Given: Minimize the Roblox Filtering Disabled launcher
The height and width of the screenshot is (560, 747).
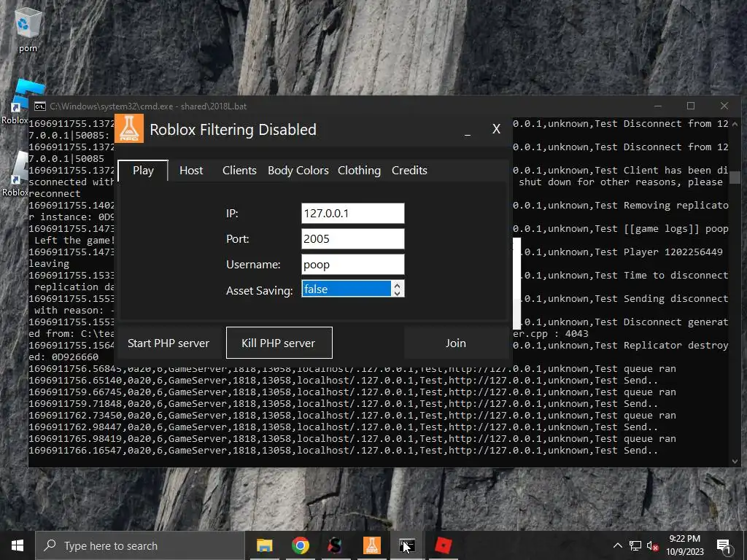Looking at the screenshot, I should [468, 130].
